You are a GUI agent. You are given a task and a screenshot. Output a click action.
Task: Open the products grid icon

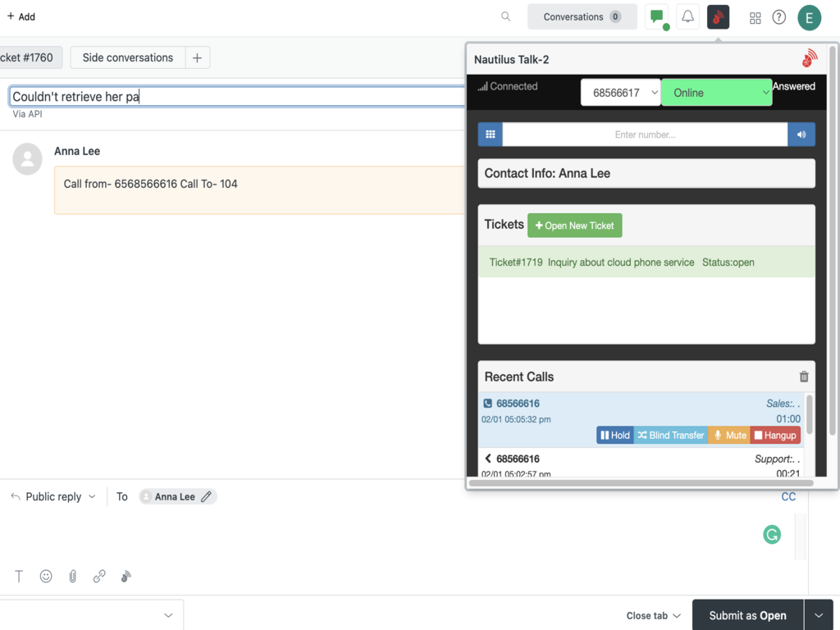click(756, 17)
